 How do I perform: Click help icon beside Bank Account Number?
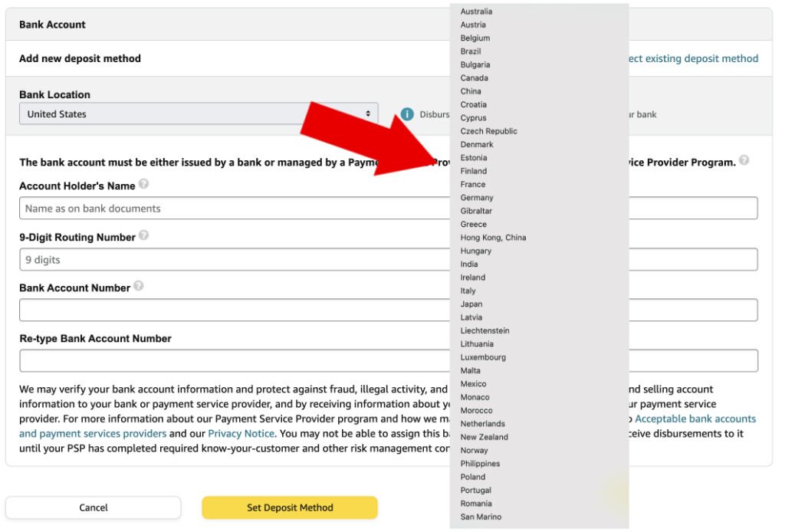coord(139,287)
